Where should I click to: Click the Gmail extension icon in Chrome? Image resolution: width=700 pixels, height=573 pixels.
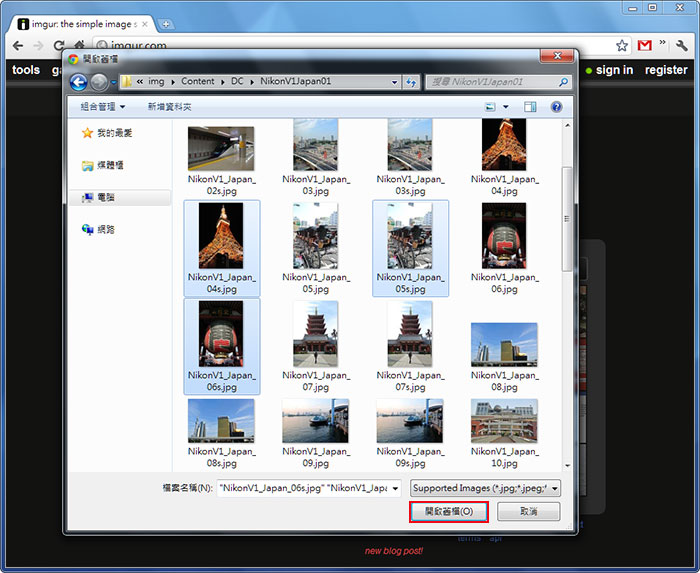click(644, 45)
